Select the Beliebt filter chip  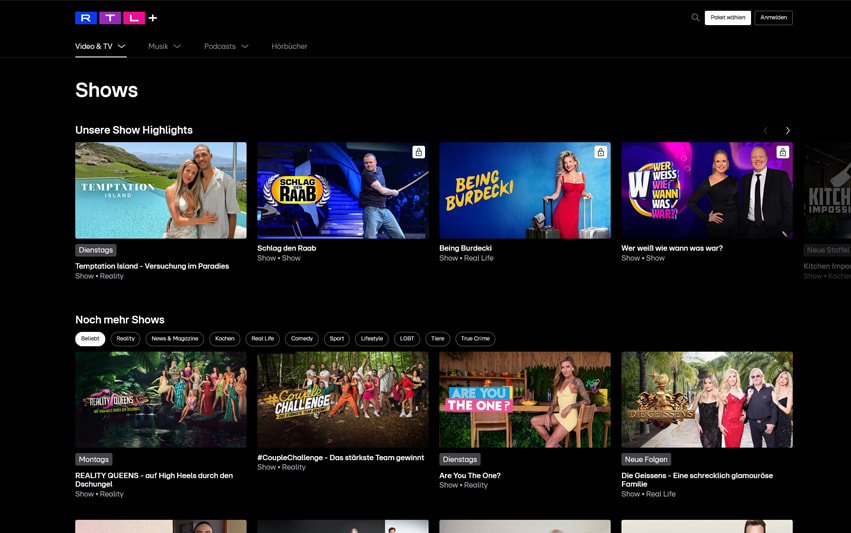click(x=90, y=339)
